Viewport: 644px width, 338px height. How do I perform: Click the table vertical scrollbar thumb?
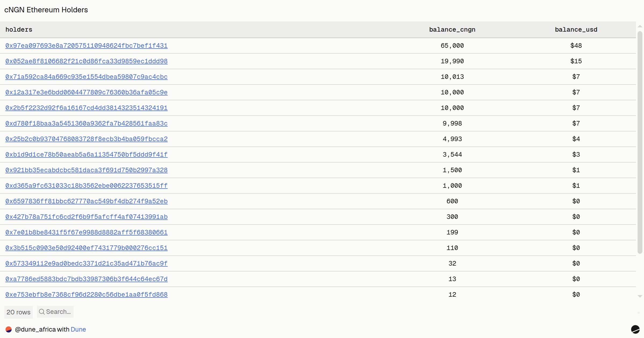click(640, 142)
